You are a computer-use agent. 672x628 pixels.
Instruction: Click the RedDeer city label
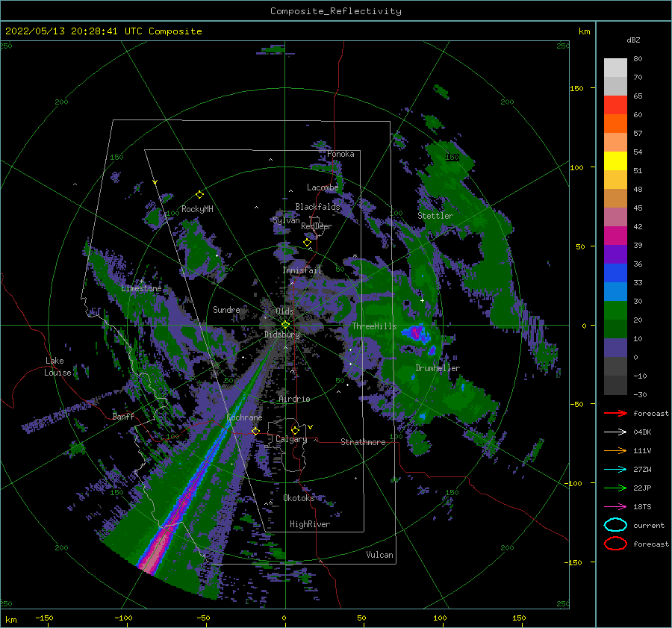(317, 226)
